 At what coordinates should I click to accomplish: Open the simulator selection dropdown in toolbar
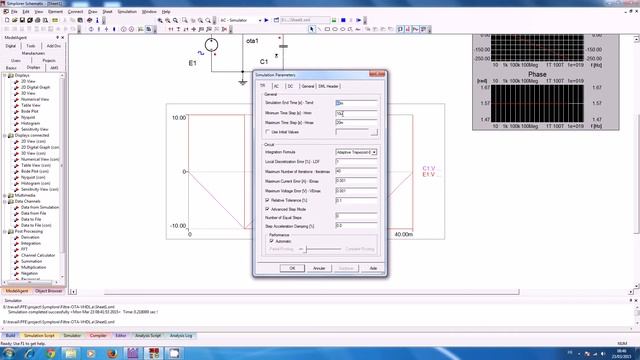click(x=260, y=20)
